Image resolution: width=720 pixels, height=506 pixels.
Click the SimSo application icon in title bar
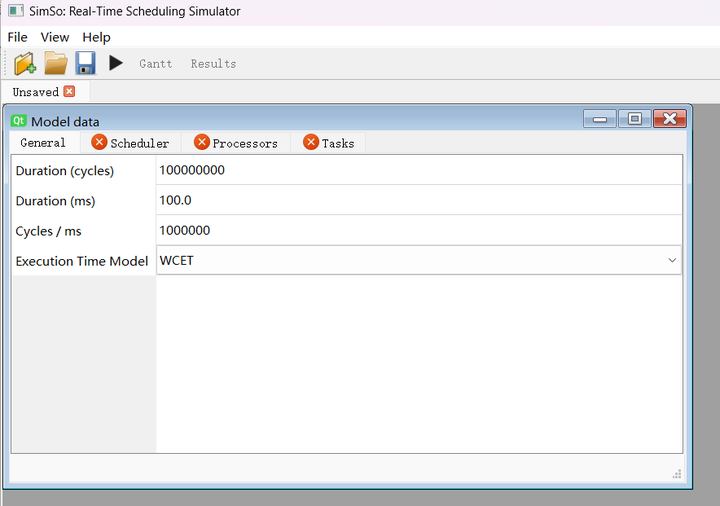coord(16,11)
